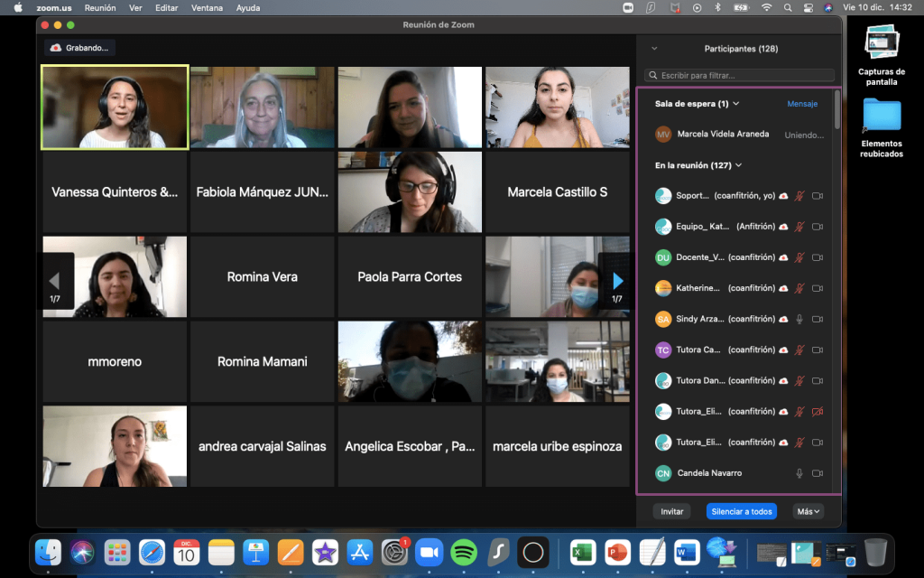Click the TC avatar of Tutora Ca…
924x578 pixels.
663,350
